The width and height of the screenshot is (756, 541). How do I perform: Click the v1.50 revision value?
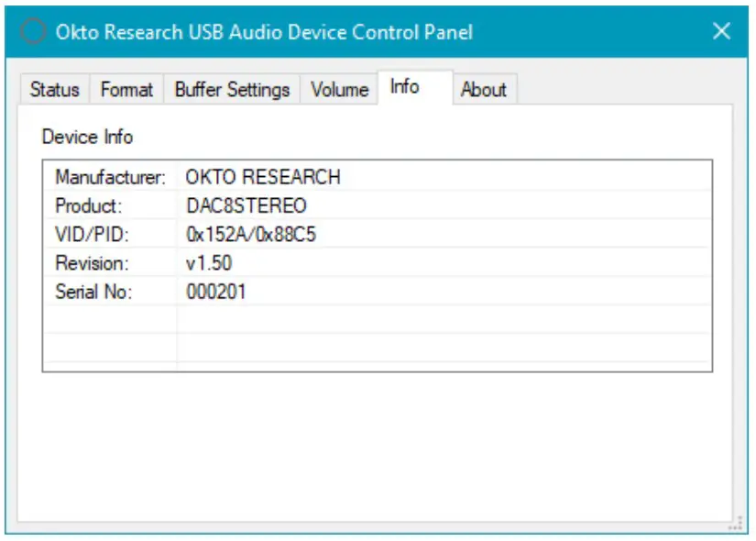tap(208, 263)
